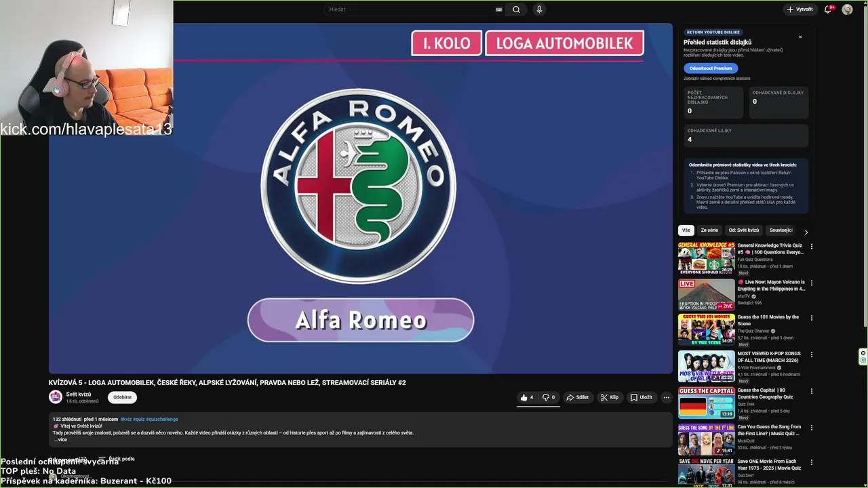This screenshot has width=868, height=488.
Task: Open options menu for Save ONE Movie
Action: point(812,462)
